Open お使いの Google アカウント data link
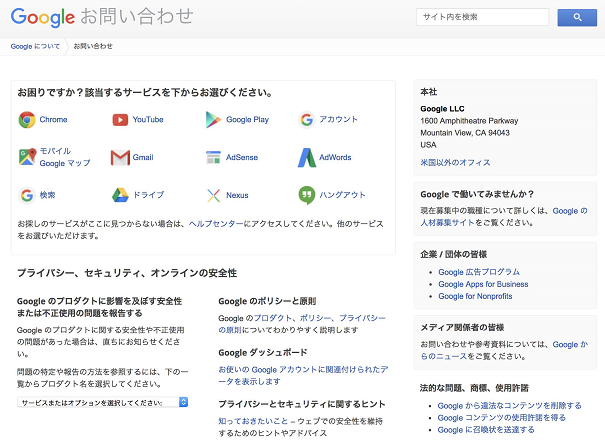This screenshot has height=447, width=605. pyautogui.click(x=303, y=375)
